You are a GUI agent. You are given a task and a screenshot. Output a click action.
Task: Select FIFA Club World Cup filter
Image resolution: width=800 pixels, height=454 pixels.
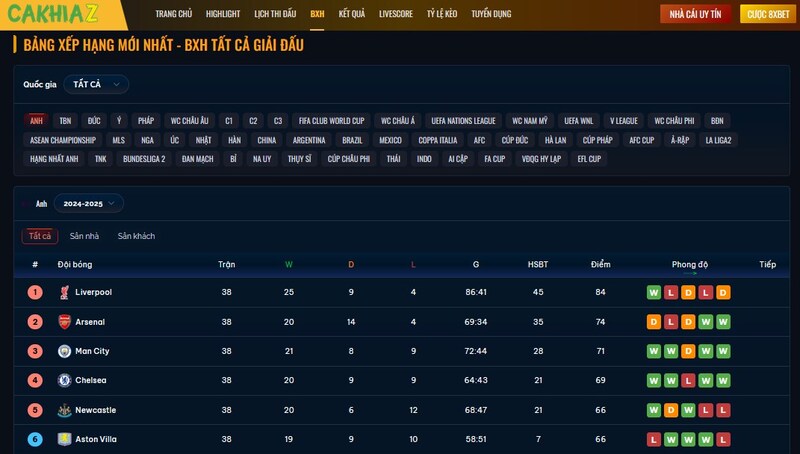pyautogui.click(x=332, y=121)
